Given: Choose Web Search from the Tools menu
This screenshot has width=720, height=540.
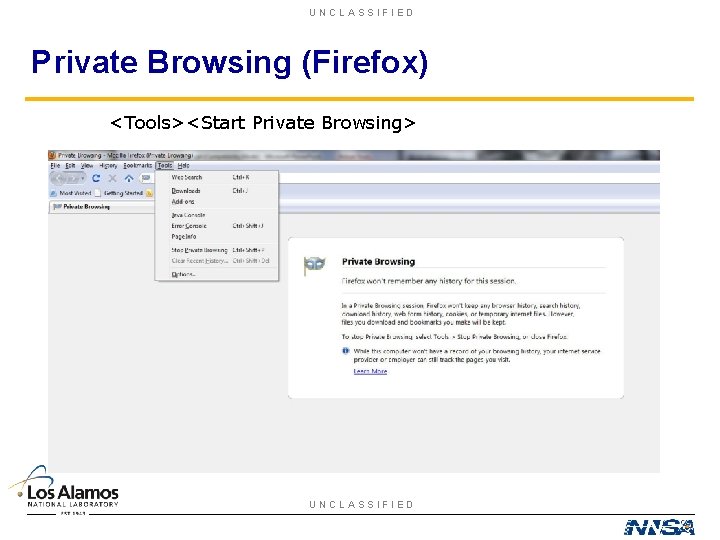Looking at the screenshot, I should (217, 177).
